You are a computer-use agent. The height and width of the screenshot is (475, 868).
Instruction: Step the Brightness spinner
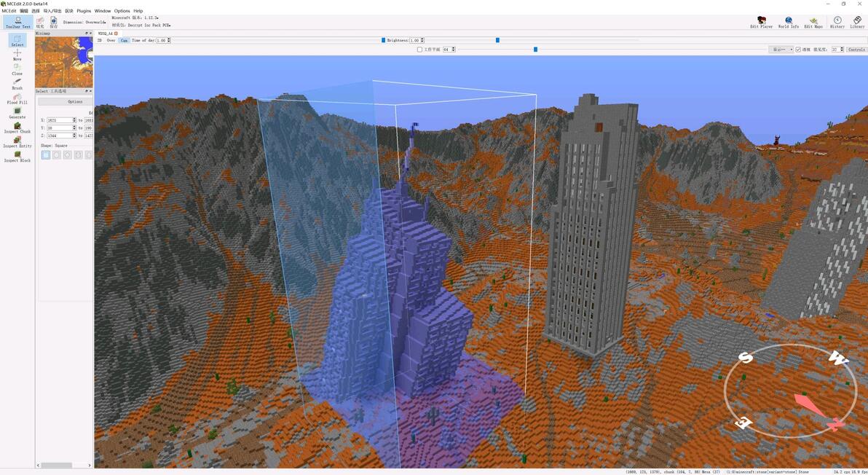(422, 40)
